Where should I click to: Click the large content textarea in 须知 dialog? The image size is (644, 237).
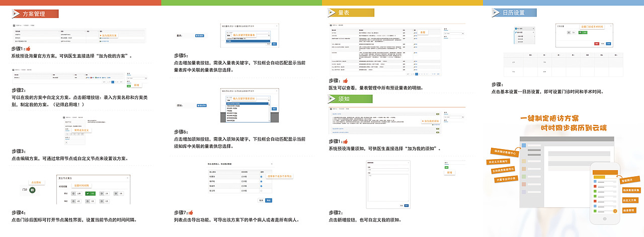388,187
